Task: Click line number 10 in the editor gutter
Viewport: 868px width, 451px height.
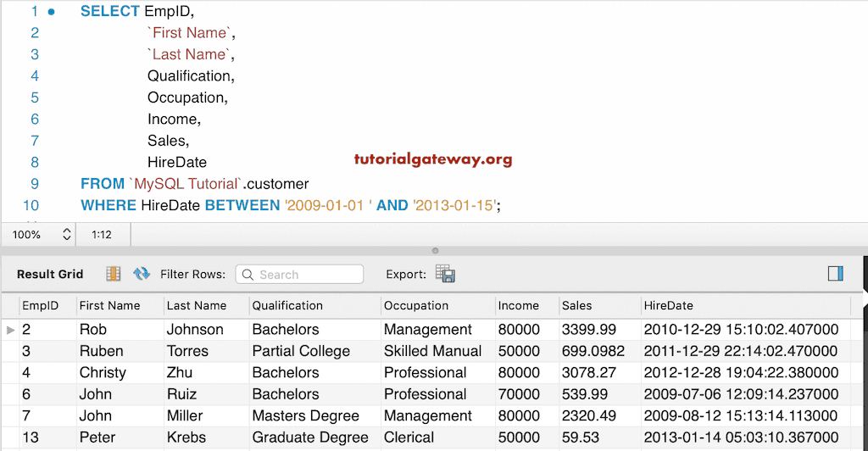Action: (31, 205)
